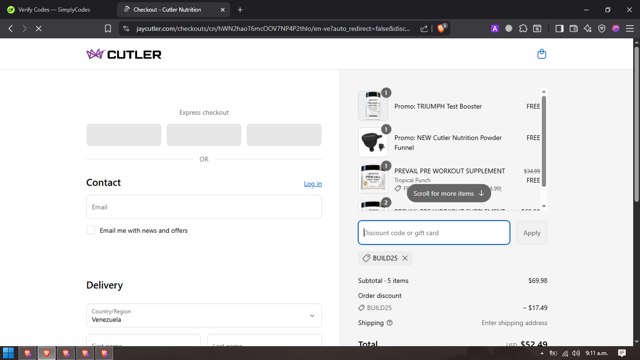The image size is (640, 360).
Task: Click the shipping help question mark icon
Action: coord(389,323)
